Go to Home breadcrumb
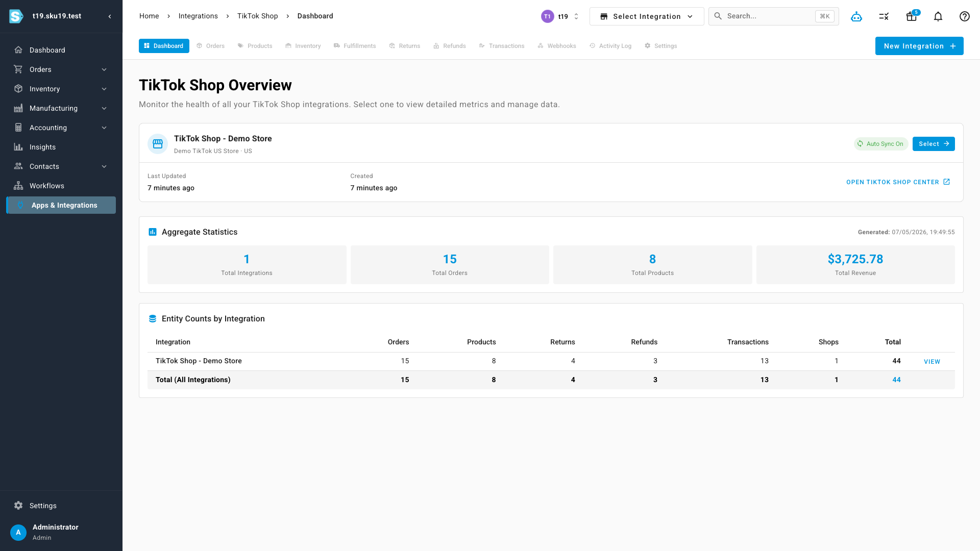 (x=149, y=16)
